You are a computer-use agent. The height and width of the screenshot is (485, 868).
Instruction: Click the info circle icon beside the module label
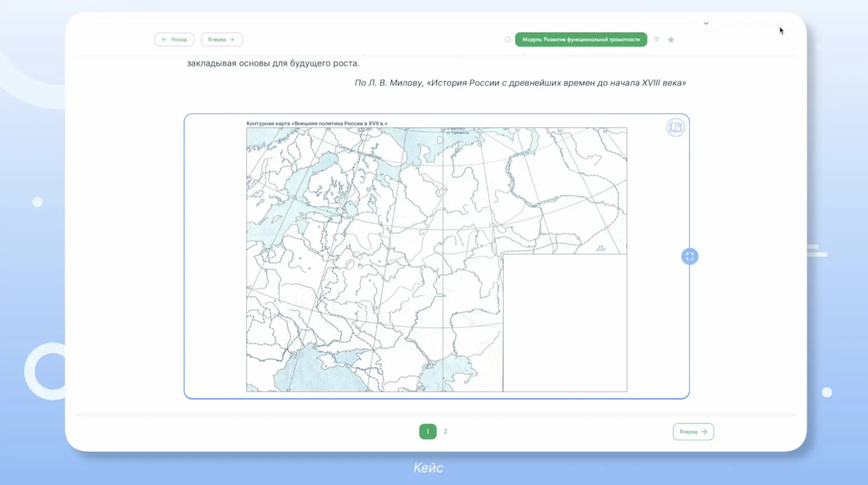click(x=507, y=39)
